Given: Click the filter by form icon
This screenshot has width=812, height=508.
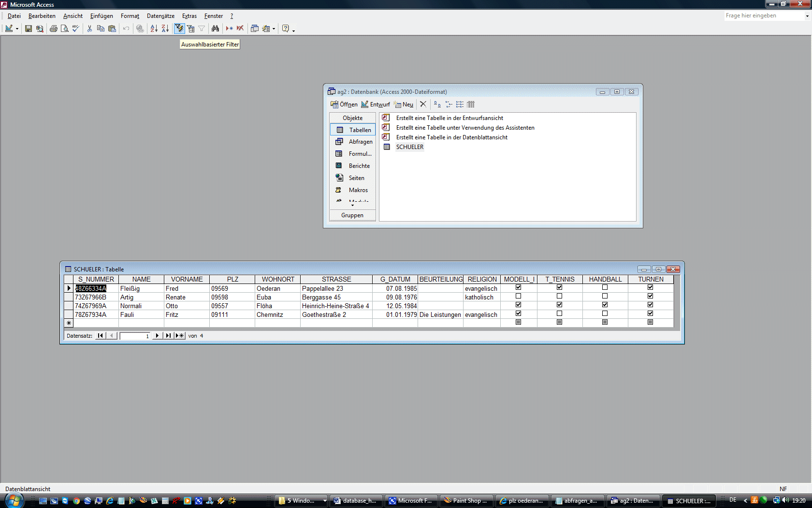Looking at the screenshot, I should click(x=190, y=29).
